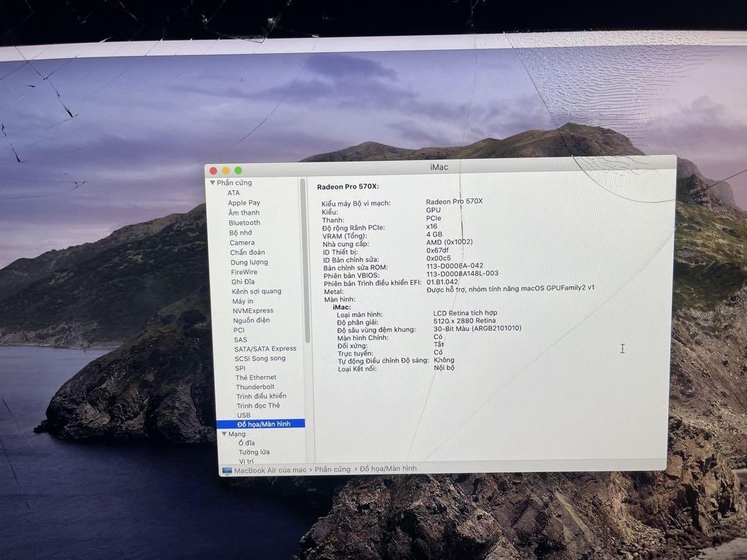
Task: Open the Âm thanh entry
Action: (x=244, y=213)
